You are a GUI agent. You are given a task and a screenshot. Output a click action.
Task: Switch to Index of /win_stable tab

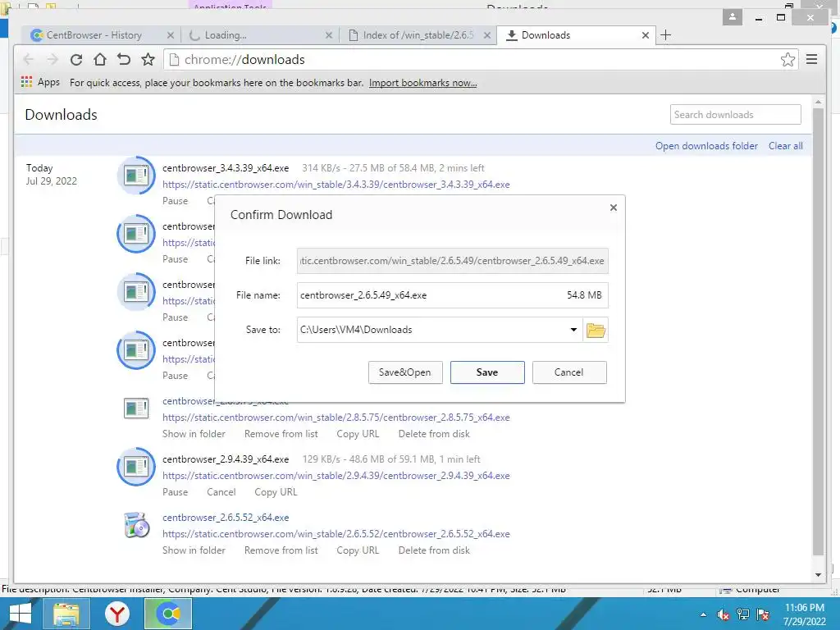pyautogui.click(x=418, y=35)
